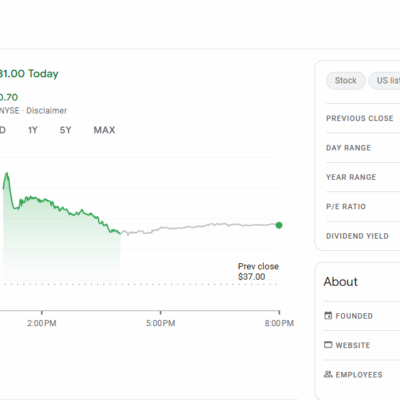Click the Day Range row
Image resolution: width=400 pixels, height=400 pixels.
point(363,148)
